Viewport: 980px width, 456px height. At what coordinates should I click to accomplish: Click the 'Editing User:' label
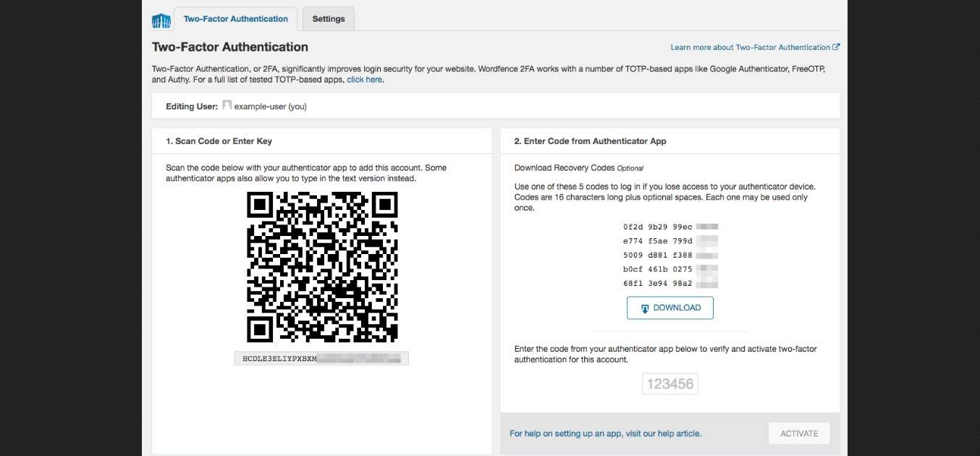point(192,106)
